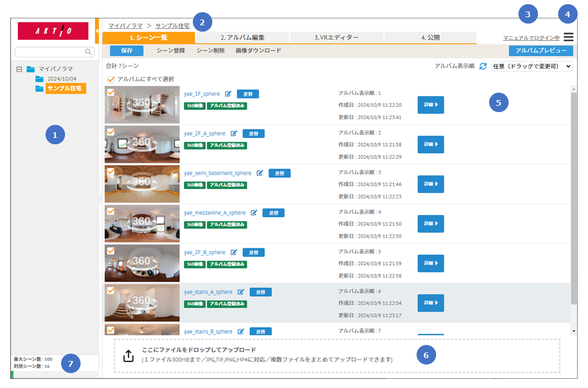Collapse the left sidebar with orange arrow

pos(97,30)
